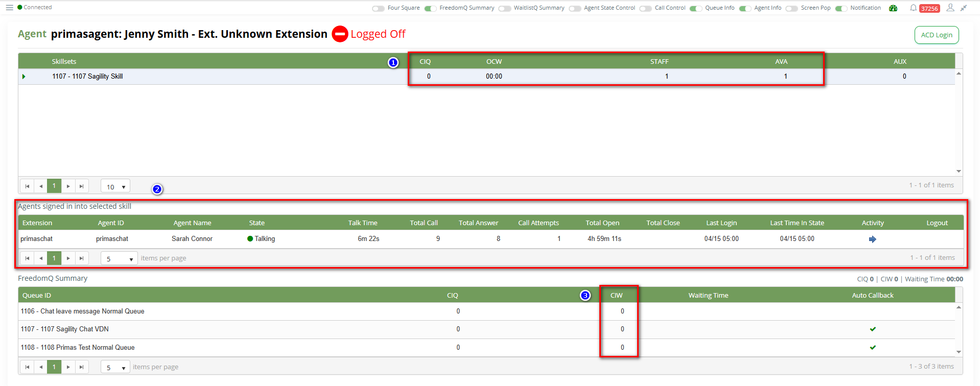Click the pin icon at top right
Screen dimensions: 980x386
pos(964,8)
